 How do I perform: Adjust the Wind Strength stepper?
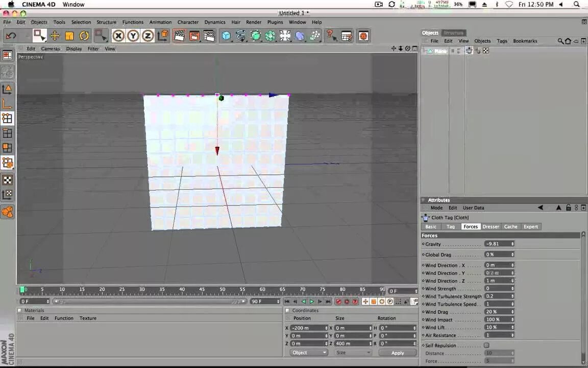coord(512,288)
